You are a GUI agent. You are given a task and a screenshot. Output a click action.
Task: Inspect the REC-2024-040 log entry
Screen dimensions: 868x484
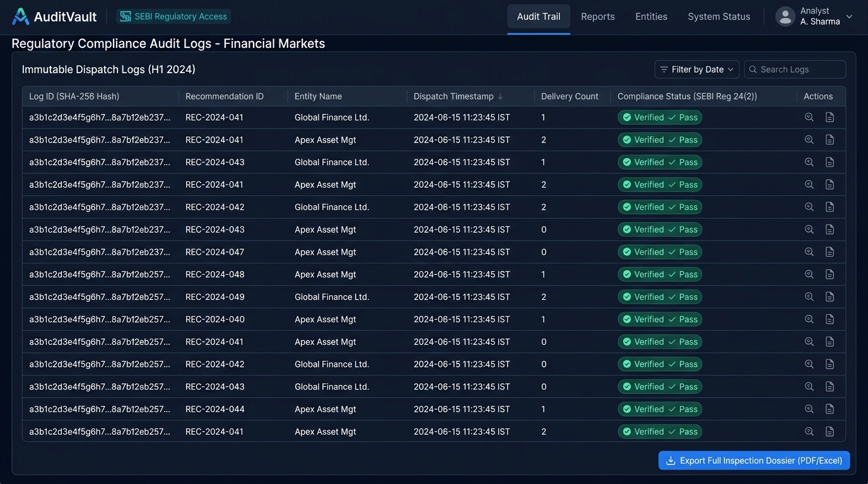point(809,320)
